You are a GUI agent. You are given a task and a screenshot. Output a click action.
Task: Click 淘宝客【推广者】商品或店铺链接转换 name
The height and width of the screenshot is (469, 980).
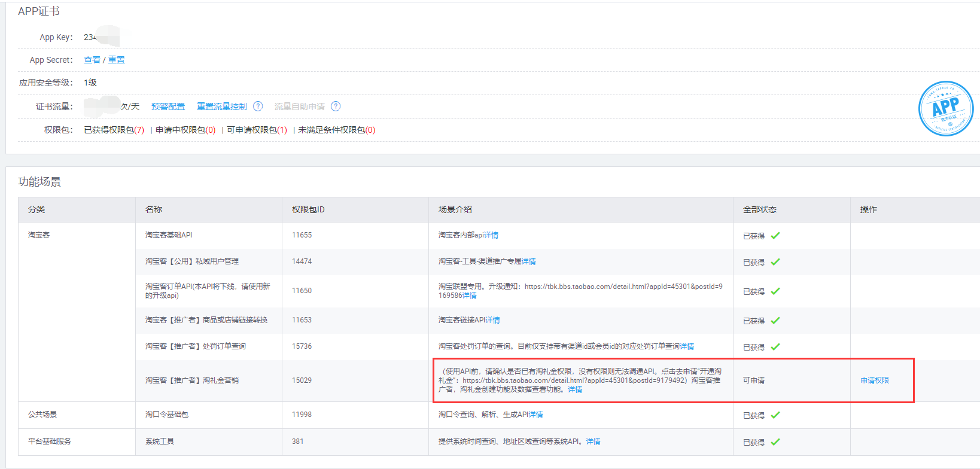click(x=206, y=320)
